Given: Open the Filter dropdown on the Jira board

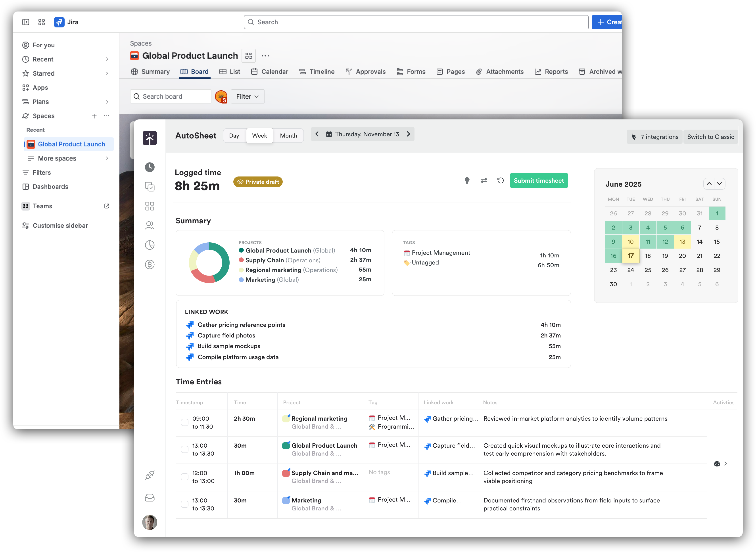Looking at the screenshot, I should (x=247, y=96).
